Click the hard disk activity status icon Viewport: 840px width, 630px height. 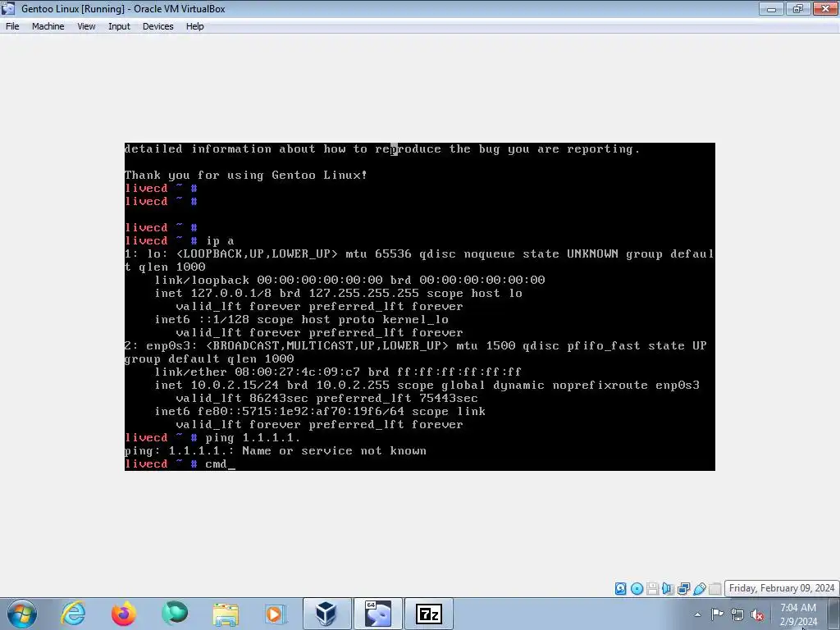(620, 589)
